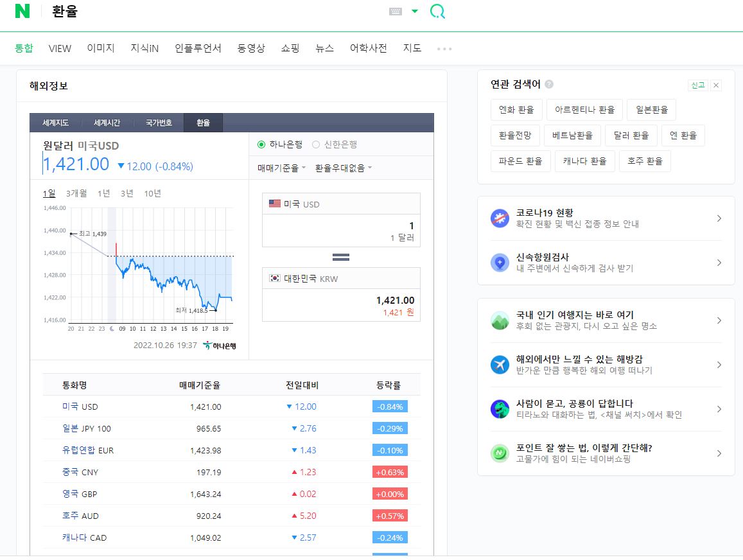Open the 어학사전 tab
The height and width of the screenshot is (560, 743).
tap(368, 48)
